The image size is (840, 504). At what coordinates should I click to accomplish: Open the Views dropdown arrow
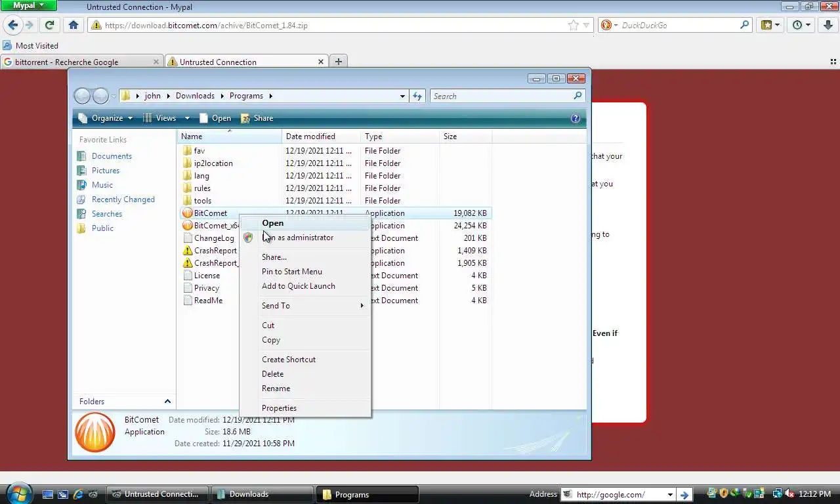pos(187,118)
